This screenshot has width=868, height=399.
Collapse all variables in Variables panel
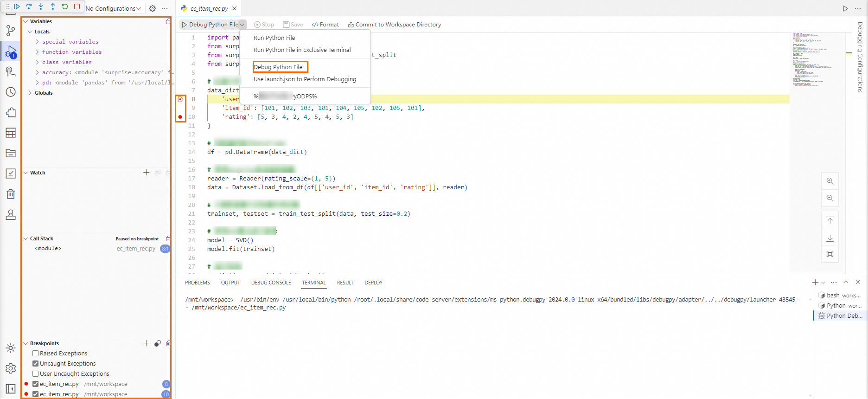[168, 21]
